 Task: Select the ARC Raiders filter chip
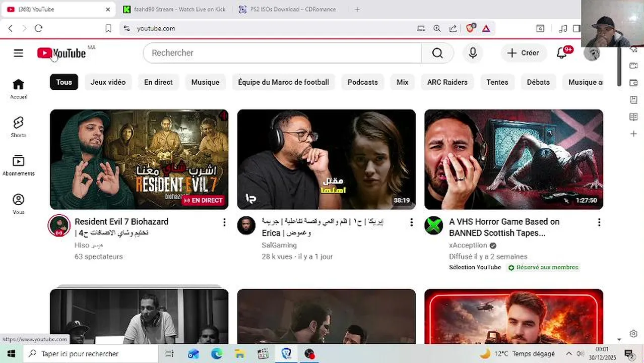click(447, 82)
